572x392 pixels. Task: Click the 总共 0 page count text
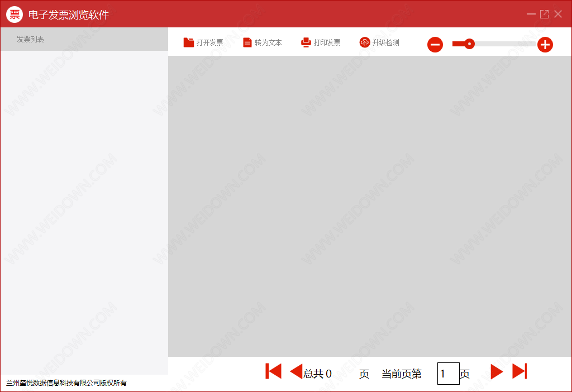(317, 374)
